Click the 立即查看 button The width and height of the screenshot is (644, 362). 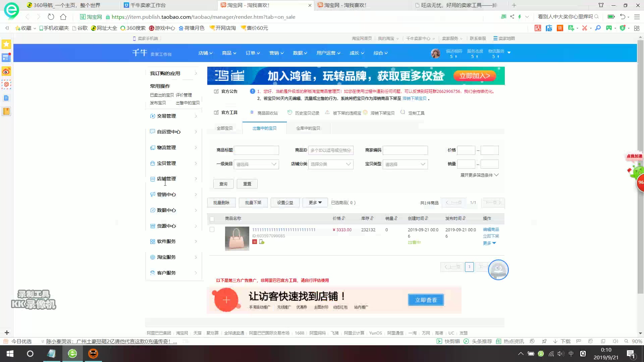pos(426,300)
